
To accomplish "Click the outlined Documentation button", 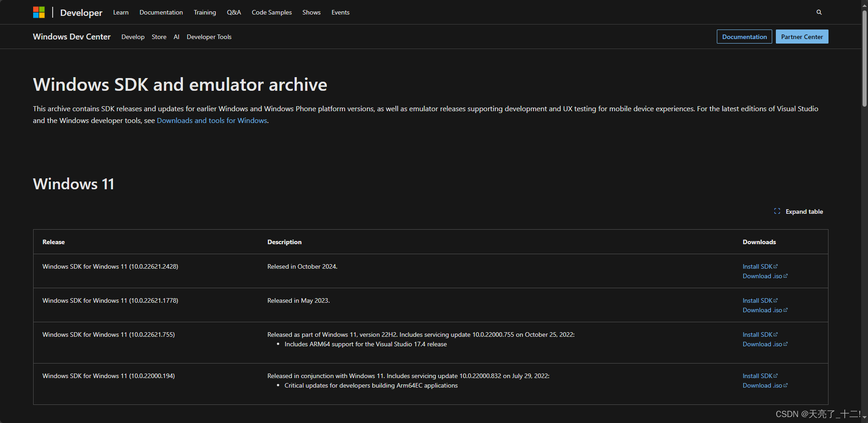I will click(x=745, y=37).
